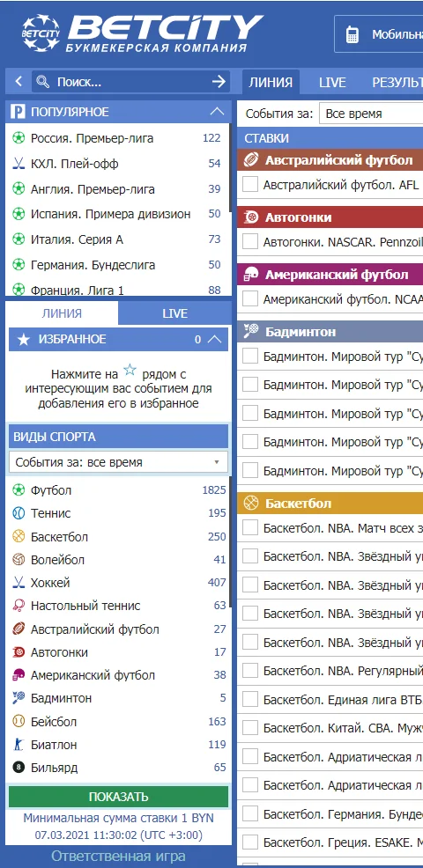Screen dimensions: 423x868
Task: Click Теннис ball icon in sports list
Action: [x=19, y=513]
